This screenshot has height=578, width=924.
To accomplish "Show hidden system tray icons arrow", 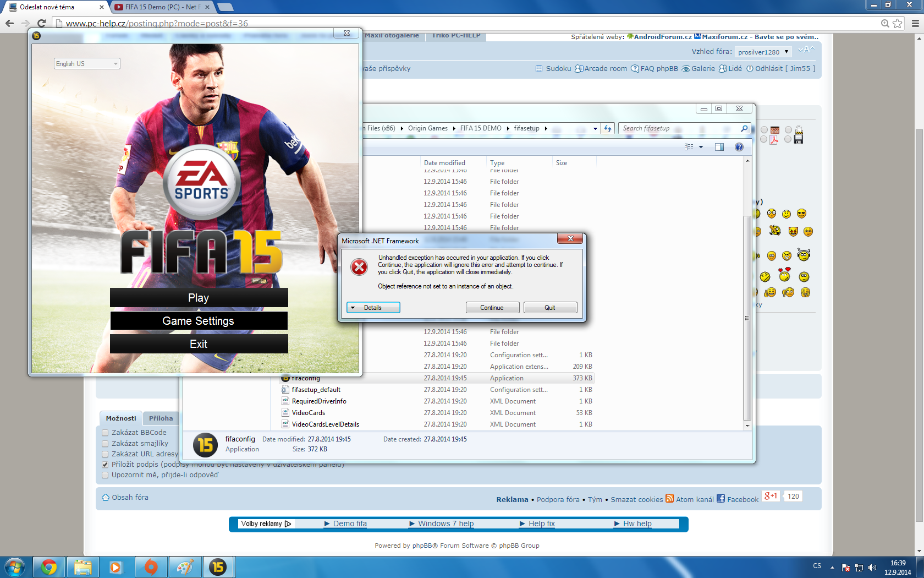I will [x=832, y=568].
